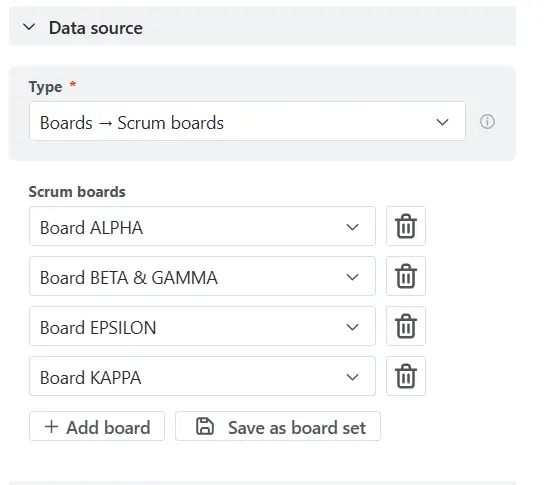Screen dimensions: 546x485
Task: Click the floppy disk save icon
Action: [x=205, y=426]
